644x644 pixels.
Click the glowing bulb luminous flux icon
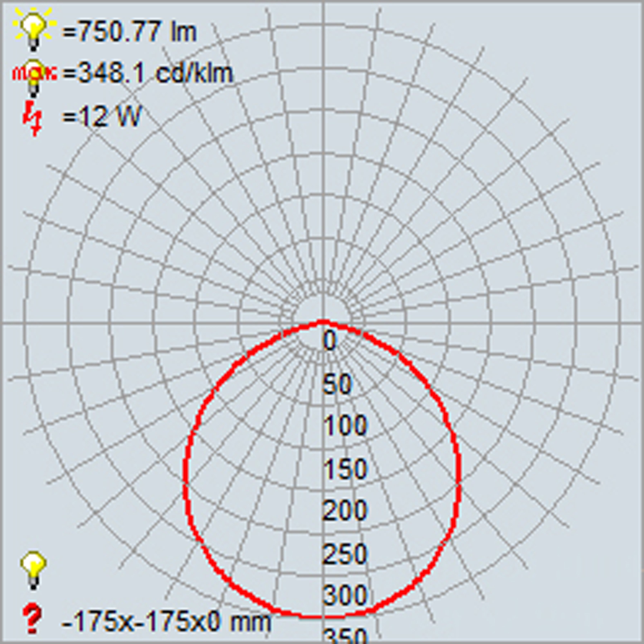tap(33, 28)
